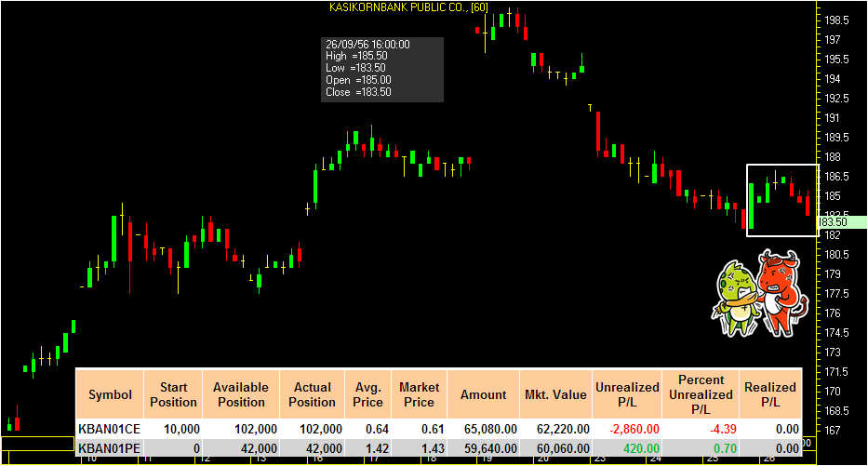Viewport: 868px width, 466px height.
Task: Click the Avg. Price column header
Action: point(367,394)
